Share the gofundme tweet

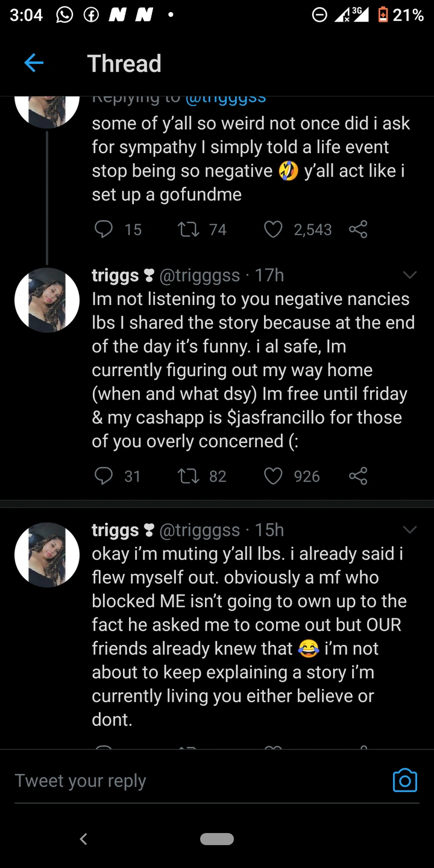pyautogui.click(x=358, y=229)
